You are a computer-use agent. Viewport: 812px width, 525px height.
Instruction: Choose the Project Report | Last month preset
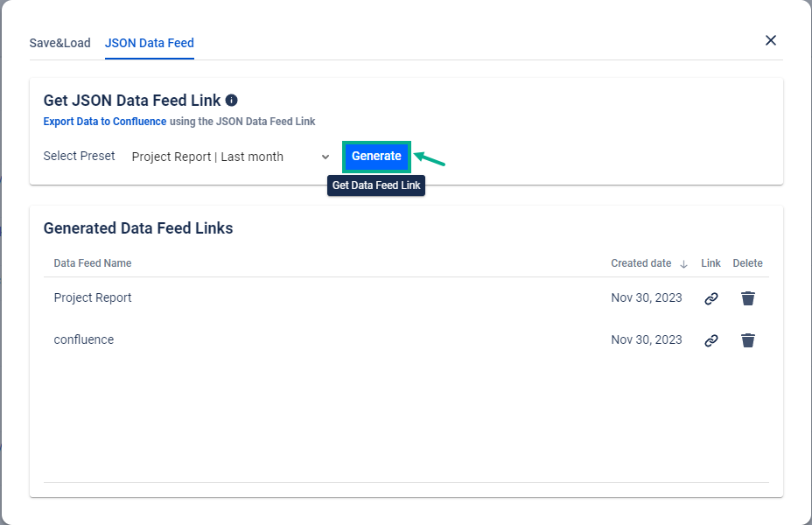tap(207, 157)
